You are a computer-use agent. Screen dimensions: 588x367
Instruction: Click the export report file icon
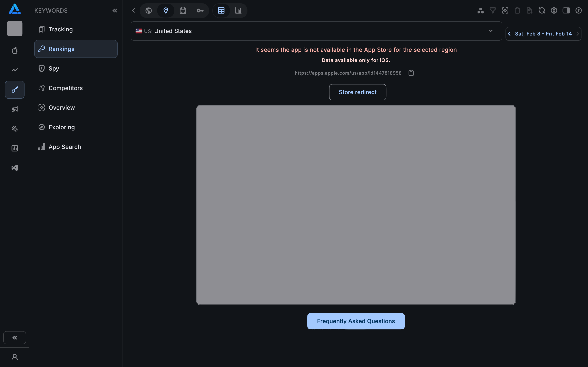pyautogui.click(x=529, y=10)
